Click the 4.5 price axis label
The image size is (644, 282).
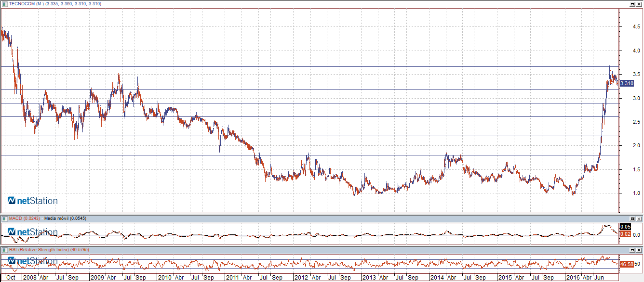click(x=636, y=27)
